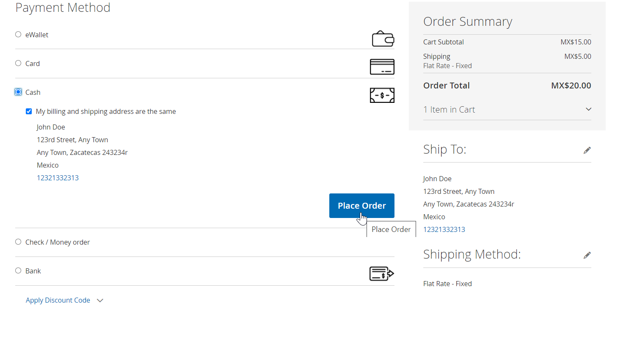Edit Ship To address pencil icon
This screenshot has width=626, height=364.
pos(587,150)
